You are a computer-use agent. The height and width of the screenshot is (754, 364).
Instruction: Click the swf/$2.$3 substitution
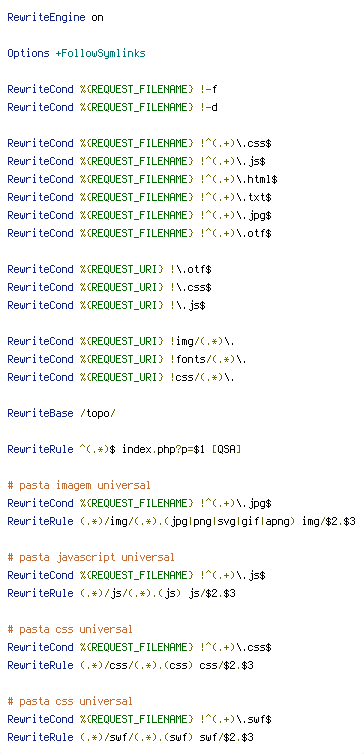226,737
